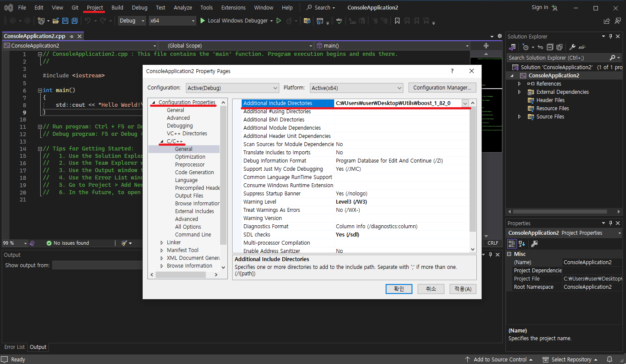Toggle bookmark icon in the toolbar
Screen dimensions: 626x364
[x=397, y=21]
